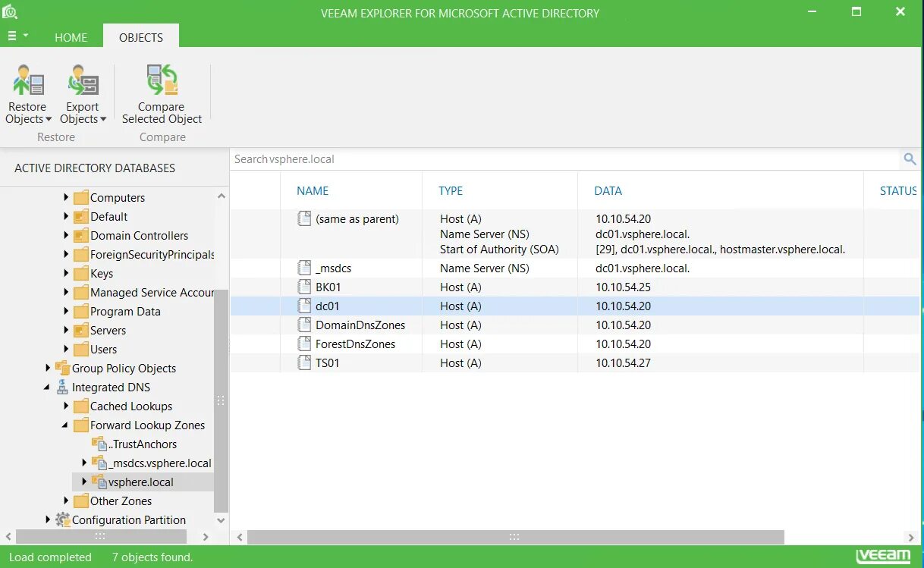The height and width of the screenshot is (568, 924).
Task: Select the dc01 record row
Action: pos(574,306)
